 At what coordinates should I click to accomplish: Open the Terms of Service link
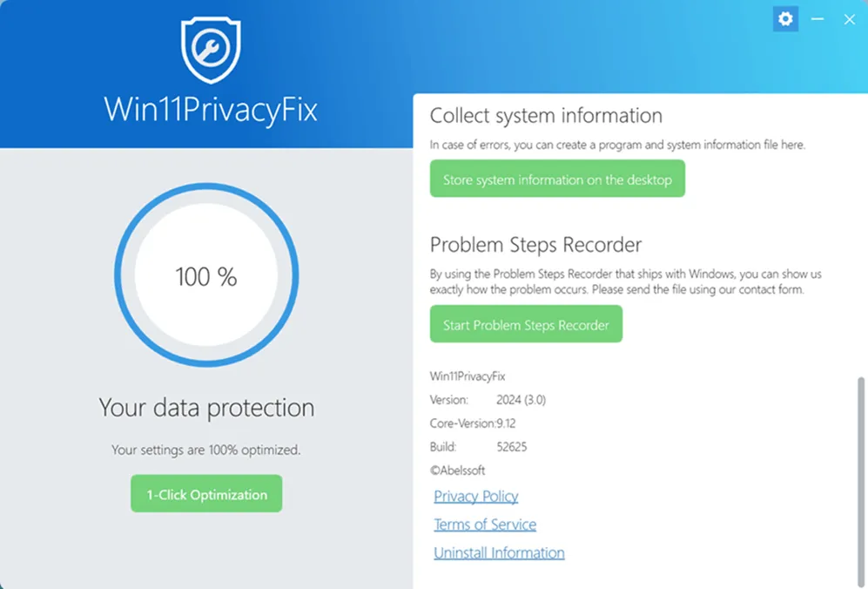pos(485,525)
